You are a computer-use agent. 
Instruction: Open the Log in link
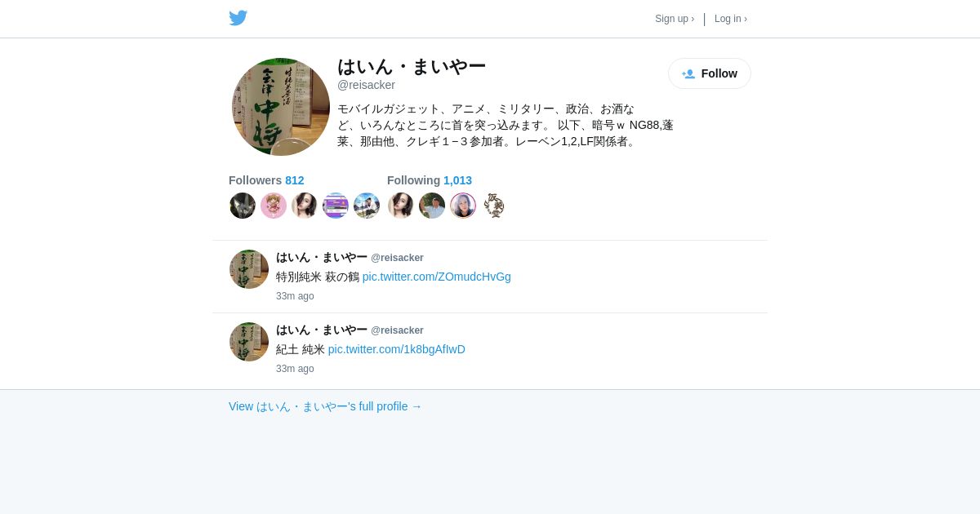(731, 19)
